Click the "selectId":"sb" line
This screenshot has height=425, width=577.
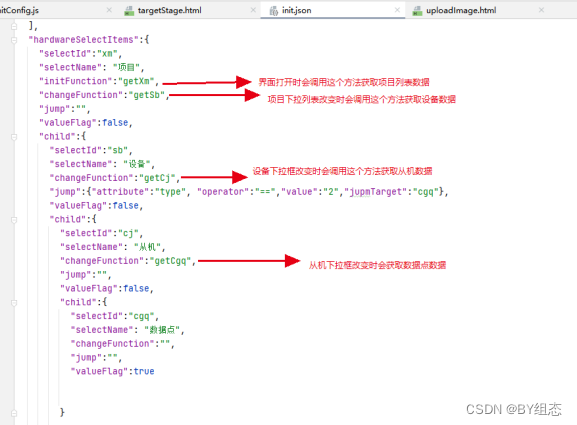pyautogui.click(x=91, y=150)
